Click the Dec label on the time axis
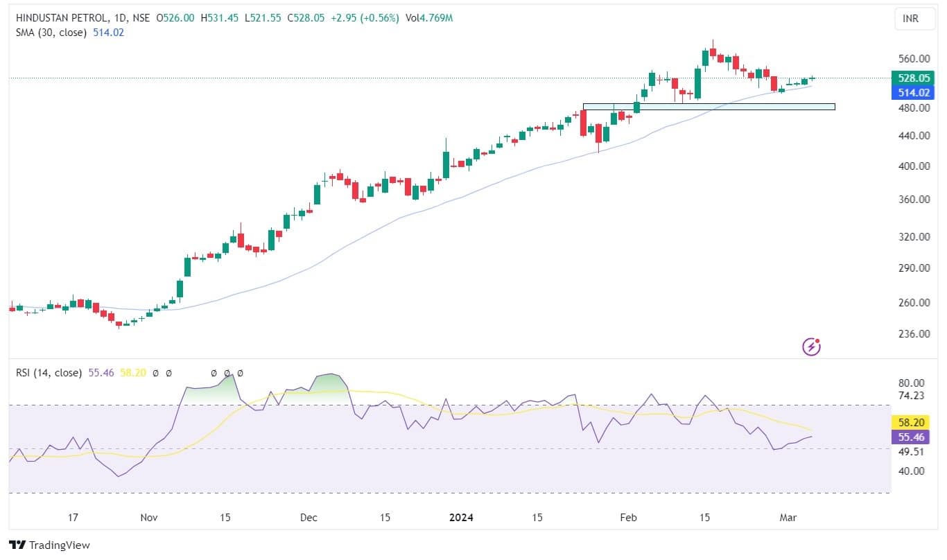Image resolution: width=947 pixels, height=560 pixels. click(309, 518)
